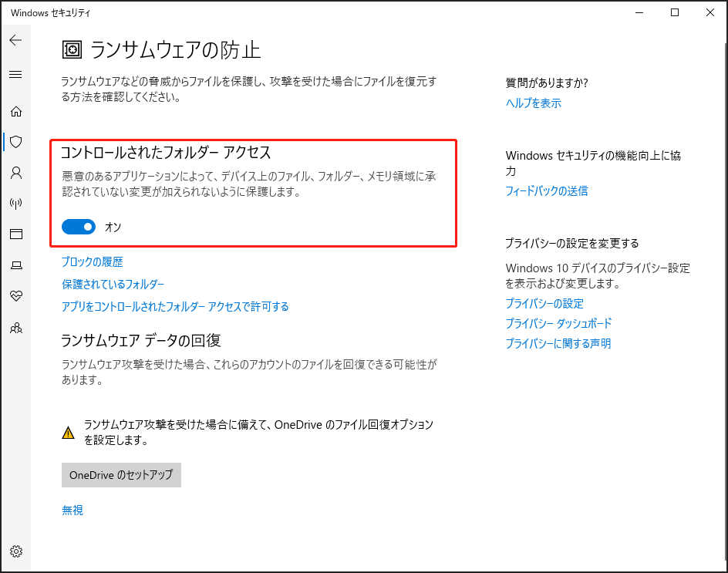
Task: Go back with the arrow icon
Action: pos(15,40)
